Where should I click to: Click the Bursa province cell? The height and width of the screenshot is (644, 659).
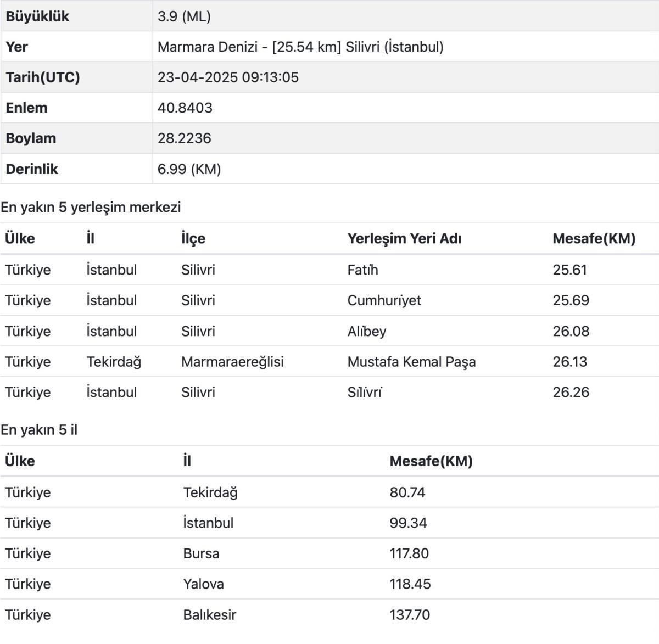pos(201,553)
